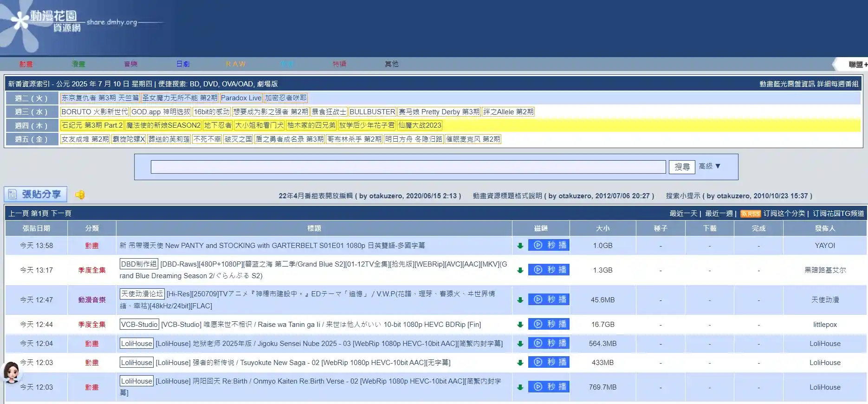Focus the search keyword input field

click(408, 167)
